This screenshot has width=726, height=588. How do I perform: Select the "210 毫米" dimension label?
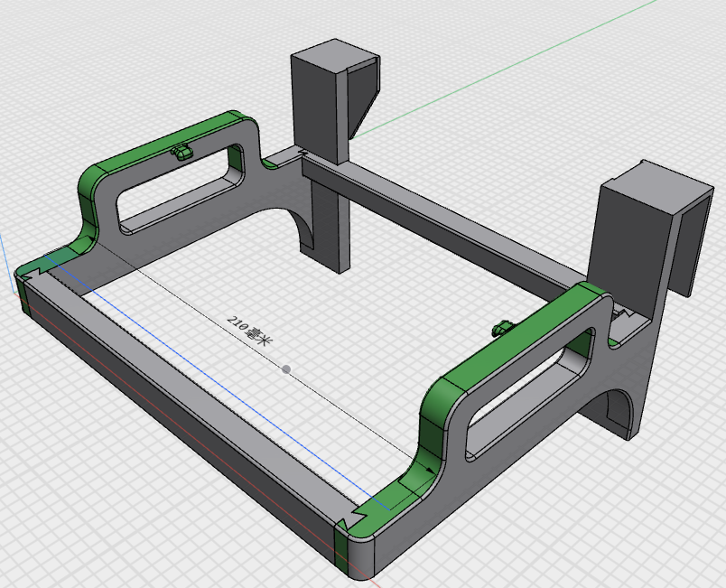point(250,331)
